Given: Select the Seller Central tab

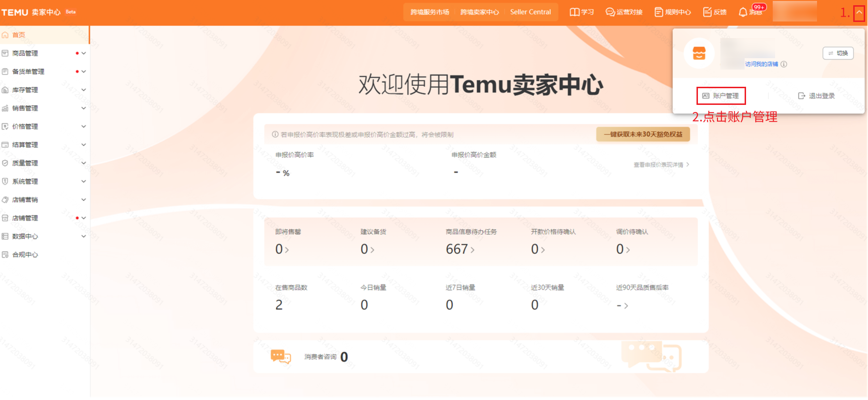Looking at the screenshot, I should click(531, 12).
